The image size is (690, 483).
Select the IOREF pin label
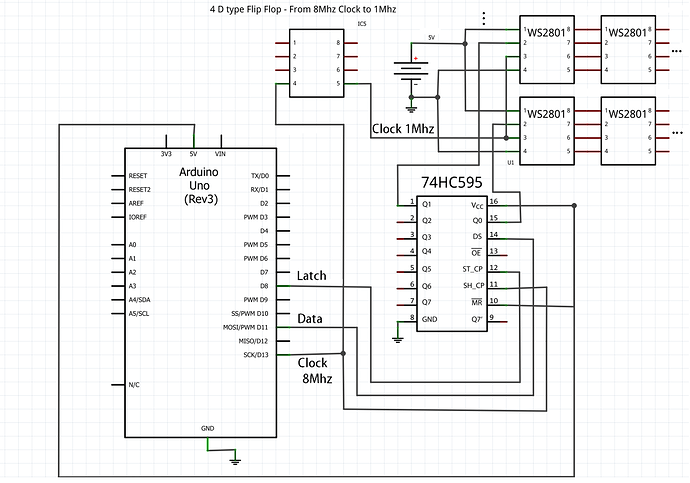pos(138,217)
